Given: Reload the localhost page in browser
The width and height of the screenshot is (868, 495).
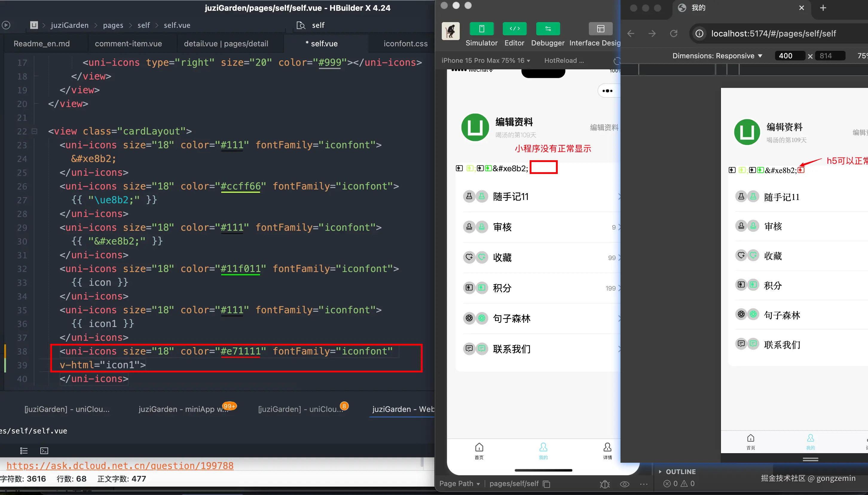Looking at the screenshot, I should click(674, 33).
